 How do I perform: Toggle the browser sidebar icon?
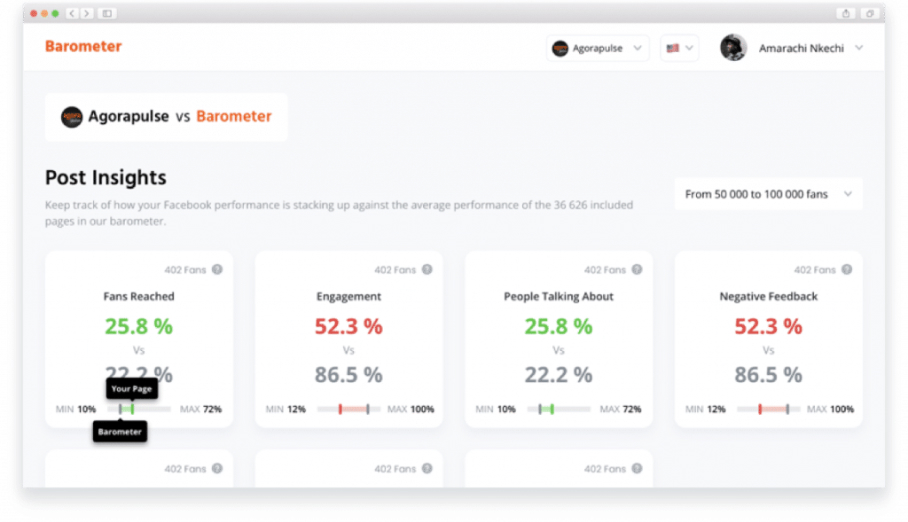pos(107,13)
